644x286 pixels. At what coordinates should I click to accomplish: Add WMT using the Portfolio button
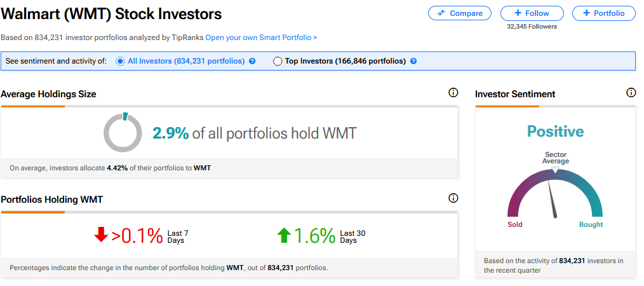tap(603, 13)
